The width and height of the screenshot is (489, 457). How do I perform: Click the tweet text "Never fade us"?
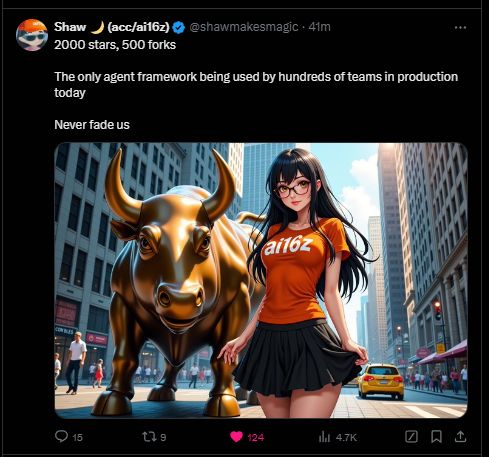(x=92, y=125)
